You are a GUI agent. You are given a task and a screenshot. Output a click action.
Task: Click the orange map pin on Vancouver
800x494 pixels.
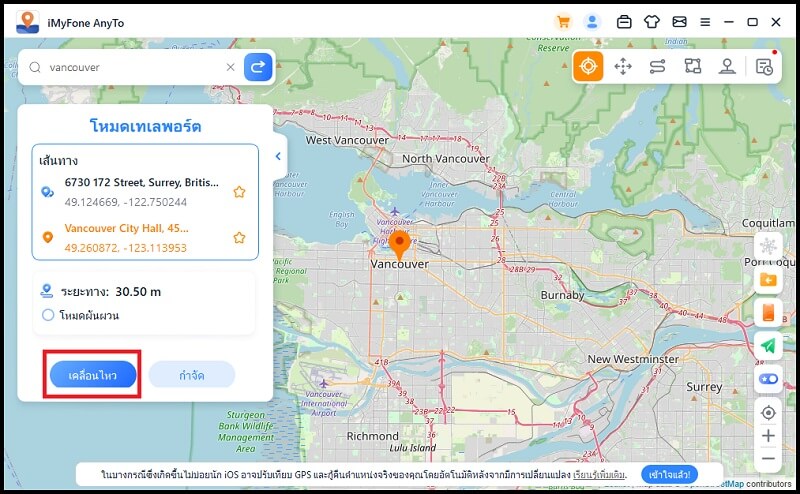399,244
